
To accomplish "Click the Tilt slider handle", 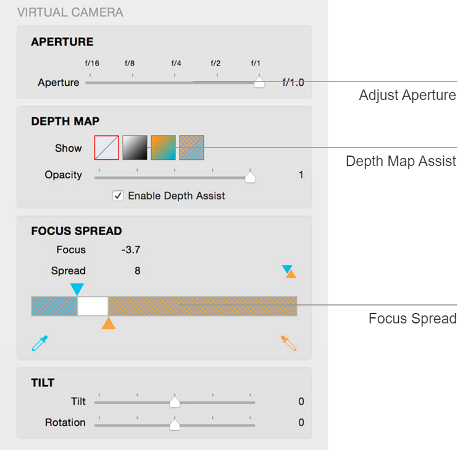I will tap(175, 402).
